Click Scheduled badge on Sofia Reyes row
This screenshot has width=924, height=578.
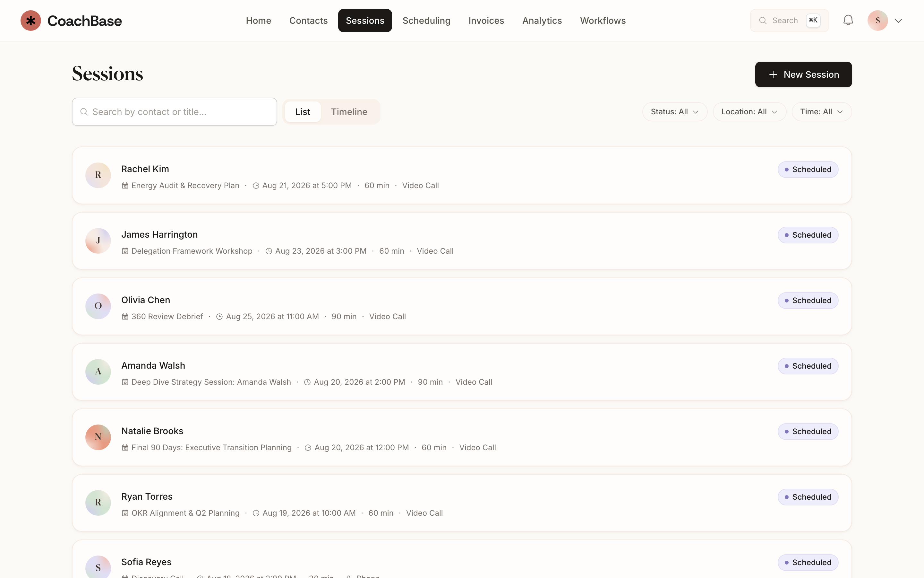click(x=808, y=563)
